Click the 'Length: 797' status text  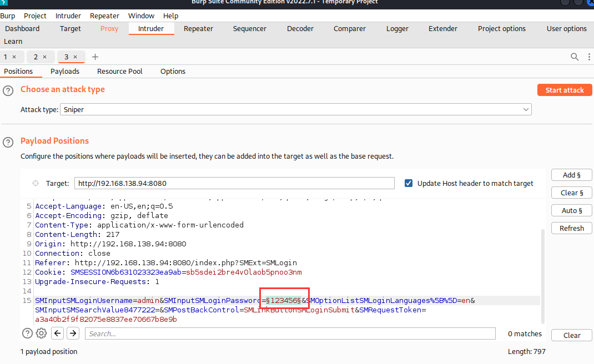[527, 351]
